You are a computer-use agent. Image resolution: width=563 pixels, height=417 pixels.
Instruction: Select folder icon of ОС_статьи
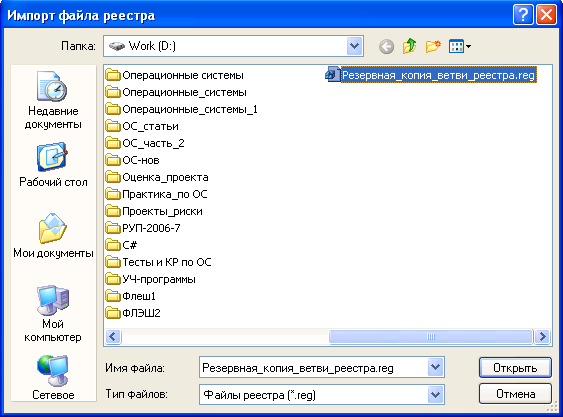pyautogui.click(x=113, y=126)
